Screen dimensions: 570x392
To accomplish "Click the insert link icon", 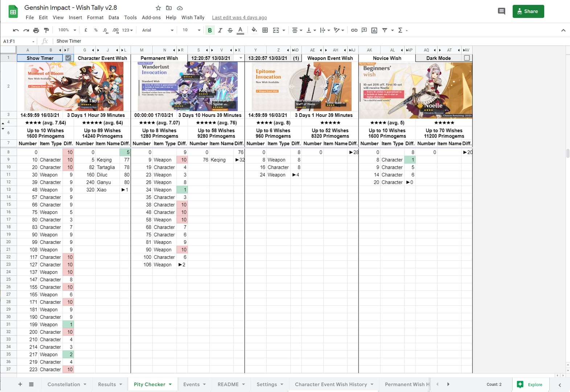I will pyautogui.click(x=354, y=30).
